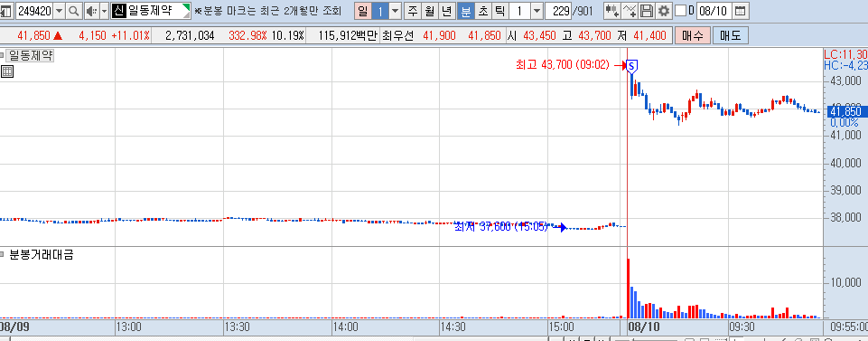Open the dropdown arrow beside speaker icon
This screenshot has width=868, height=341.
coord(104,11)
